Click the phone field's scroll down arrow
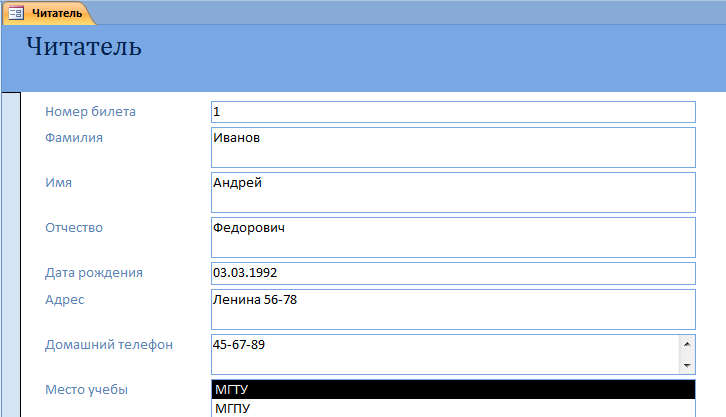Screen dimensions: 726x417 click(687, 365)
